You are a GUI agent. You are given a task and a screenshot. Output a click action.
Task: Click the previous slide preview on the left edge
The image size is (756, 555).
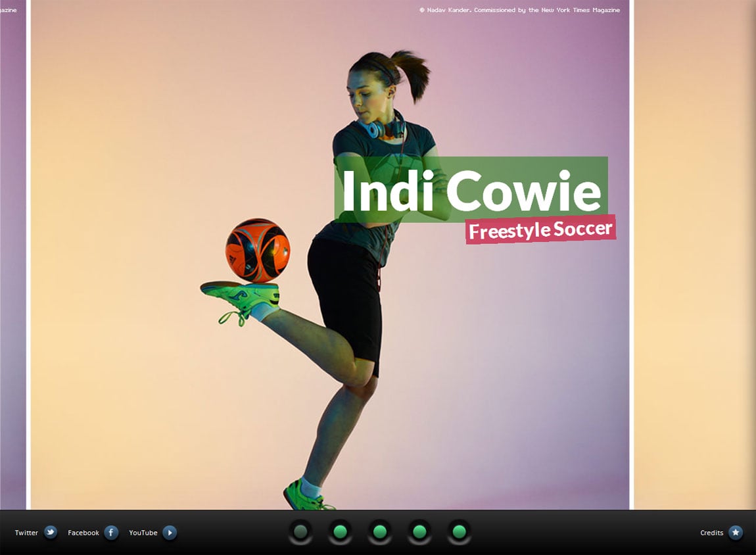[x=13, y=263]
